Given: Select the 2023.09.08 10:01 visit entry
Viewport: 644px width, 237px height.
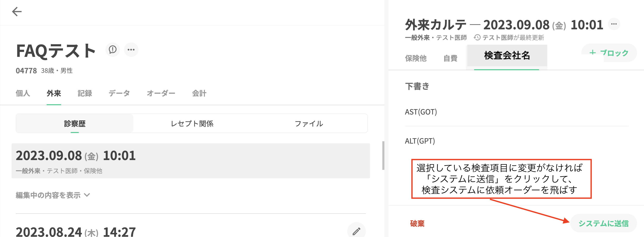Looking at the screenshot, I should pyautogui.click(x=191, y=161).
